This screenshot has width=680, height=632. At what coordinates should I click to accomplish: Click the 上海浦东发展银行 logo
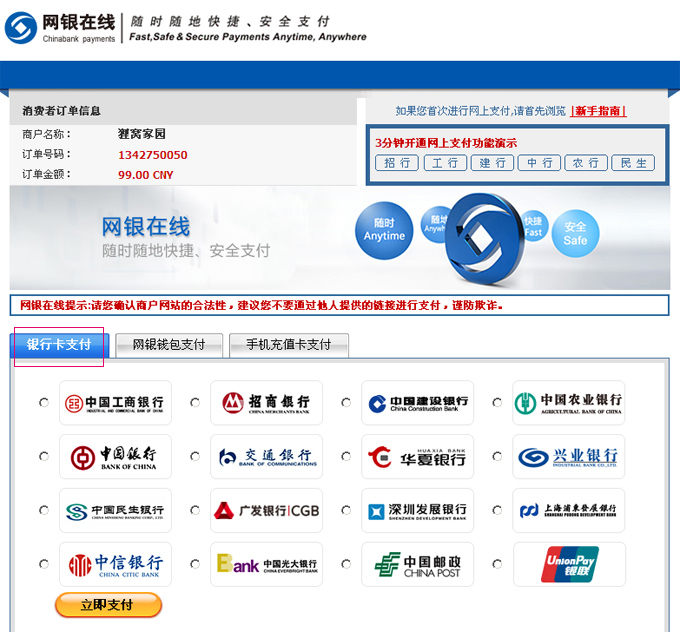[569, 510]
